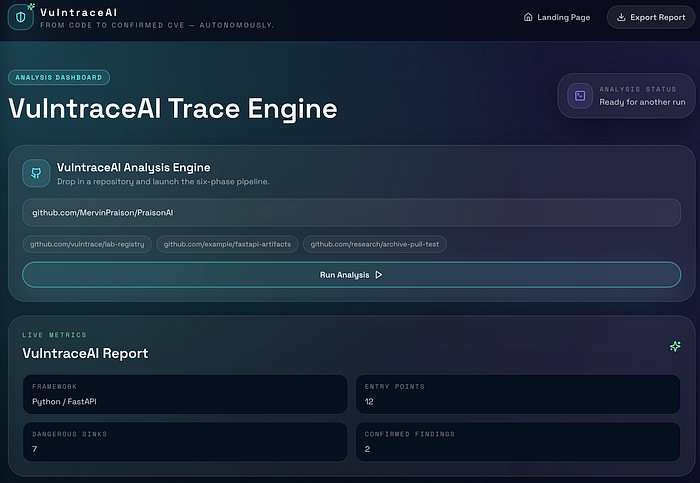This screenshot has height=483, width=700.
Task: Open the Landing Page link
Action: click(x=557, y=17)
